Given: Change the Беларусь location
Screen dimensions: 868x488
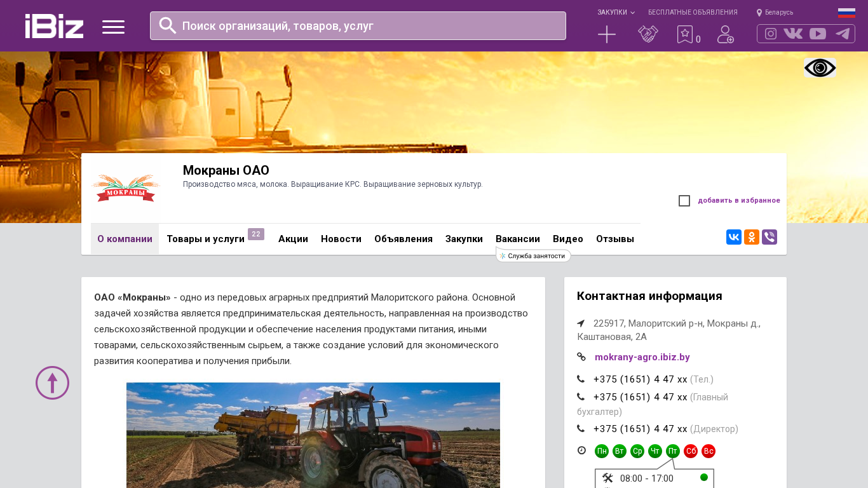Looking at the screenshot, I should pos(775,12).
